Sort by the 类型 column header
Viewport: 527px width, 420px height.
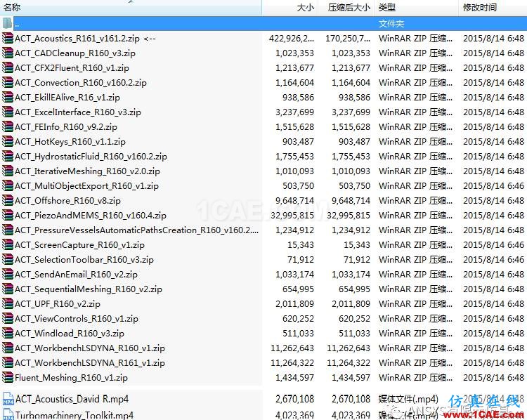tap(416, 8)
